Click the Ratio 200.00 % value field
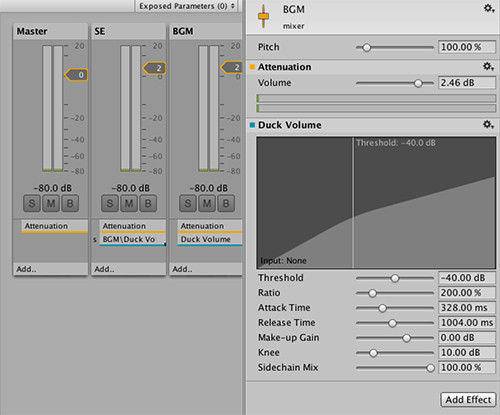Screen dimensions: 500x415 click(x=467, y=293)
